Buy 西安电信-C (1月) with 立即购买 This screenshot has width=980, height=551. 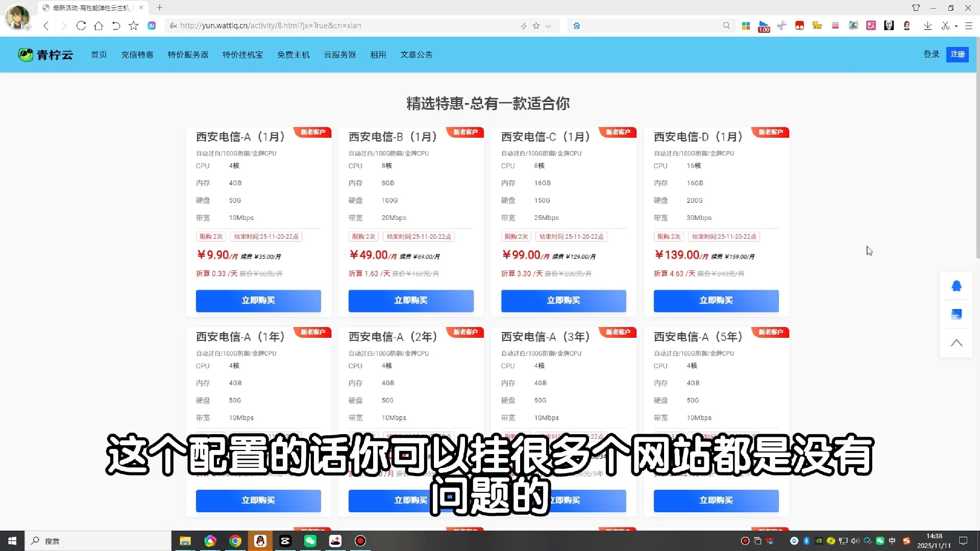(x=563, y=300)
